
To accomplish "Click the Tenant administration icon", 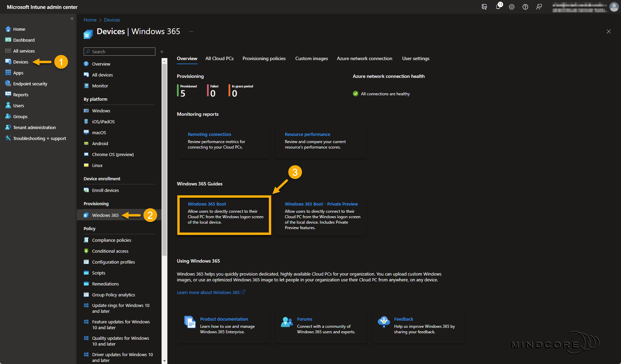I will coord(8,127).
